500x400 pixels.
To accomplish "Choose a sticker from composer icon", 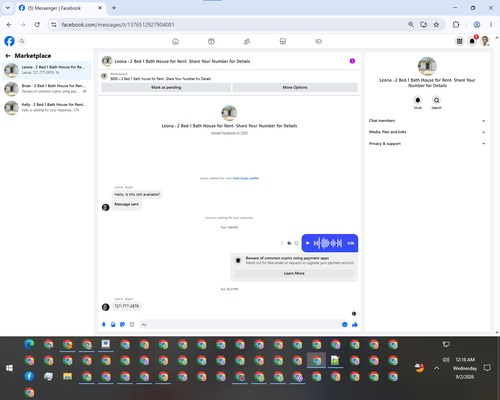I will 122,324.
